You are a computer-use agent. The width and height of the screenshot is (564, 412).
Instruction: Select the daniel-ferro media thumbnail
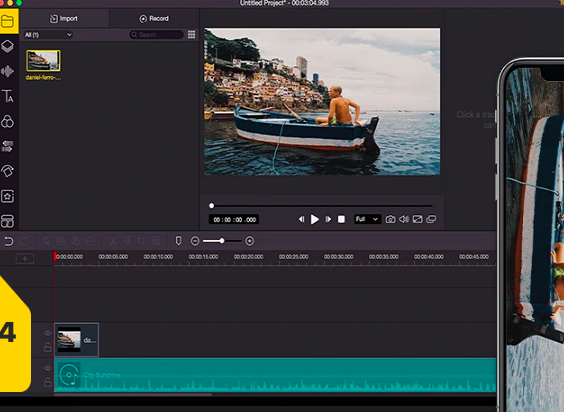tap(43, 60)
